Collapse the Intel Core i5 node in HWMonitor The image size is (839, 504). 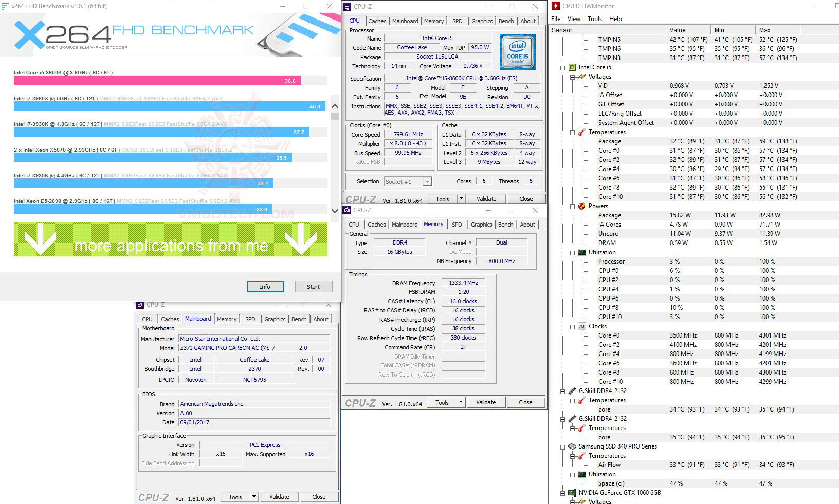[563, 67]
